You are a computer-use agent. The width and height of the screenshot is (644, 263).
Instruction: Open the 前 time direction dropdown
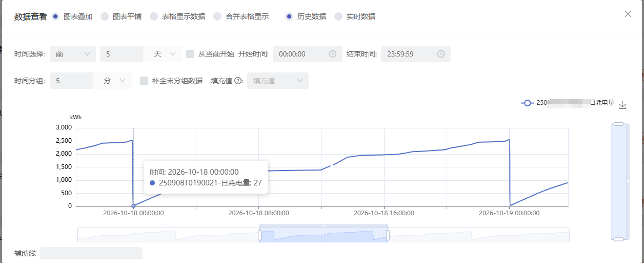(73, 54)
